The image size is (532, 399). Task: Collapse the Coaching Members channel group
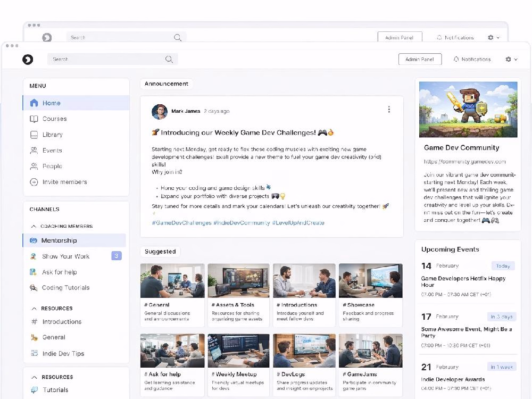point(34,226)
